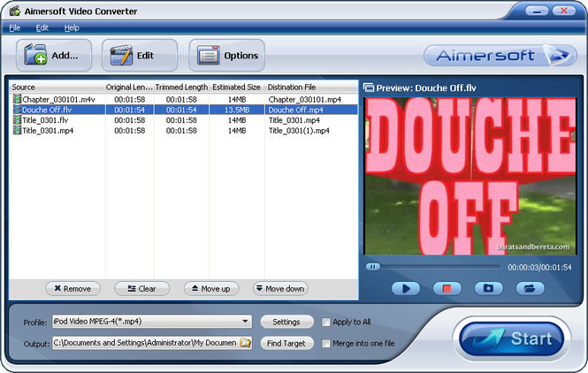The height and width of the screenshot is (373, 588).
Task: Select the Chapter_030101.m4v source row
Action: tap(58, 99)
